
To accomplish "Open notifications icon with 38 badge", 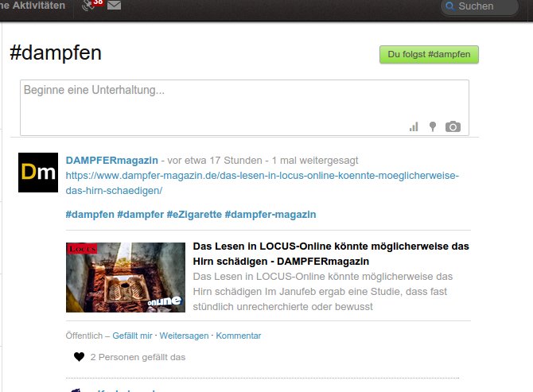I will pyautogui.click(x=91, y=6).
